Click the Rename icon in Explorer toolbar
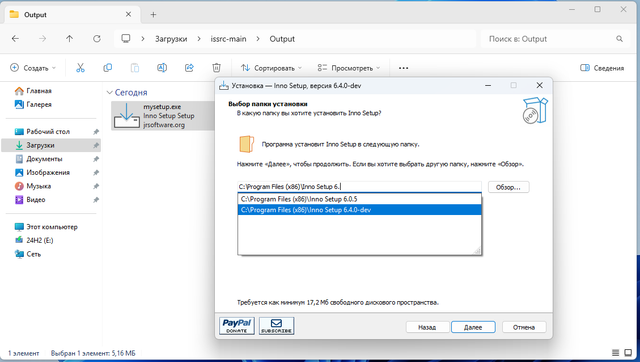This screenshot has height=362, width=640. click(162, 68)
